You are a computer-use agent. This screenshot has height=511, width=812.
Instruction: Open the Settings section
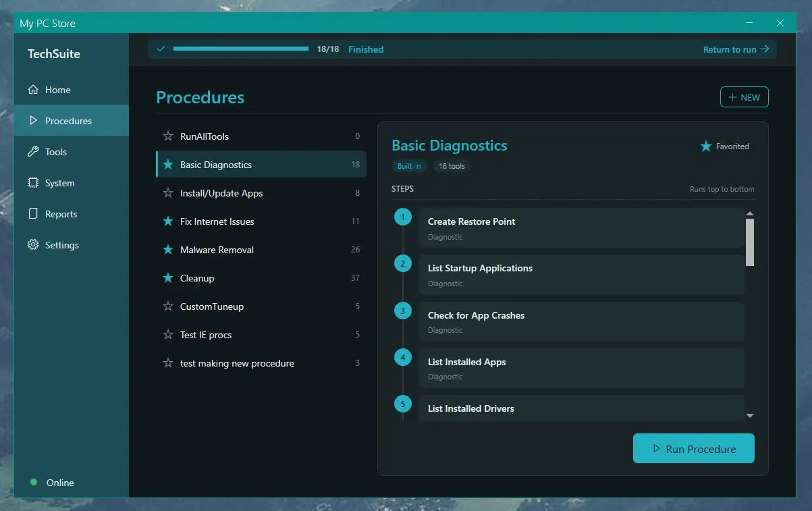pos(72,245)
